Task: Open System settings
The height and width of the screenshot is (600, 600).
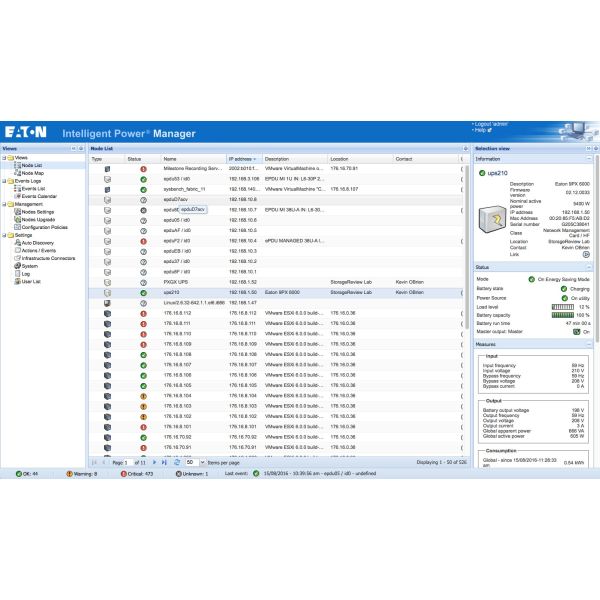Action: 29,266
